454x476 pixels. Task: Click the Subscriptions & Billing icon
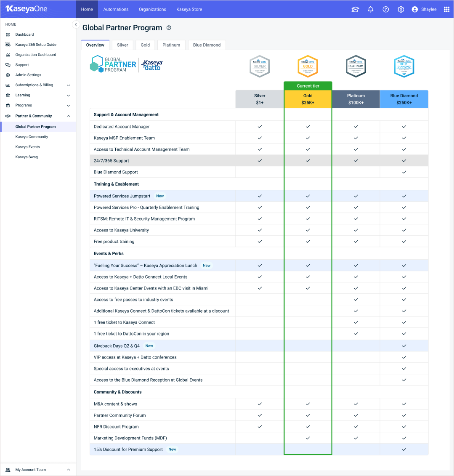(x=8, y=85)
